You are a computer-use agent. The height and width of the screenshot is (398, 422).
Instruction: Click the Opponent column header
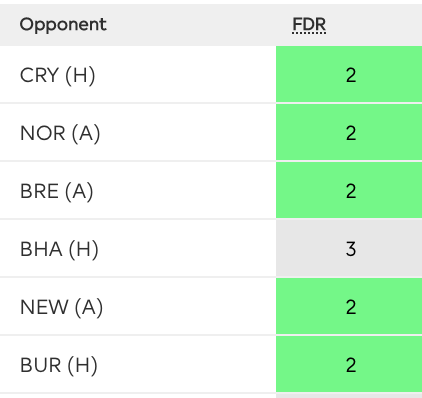(x=63, y=25)
